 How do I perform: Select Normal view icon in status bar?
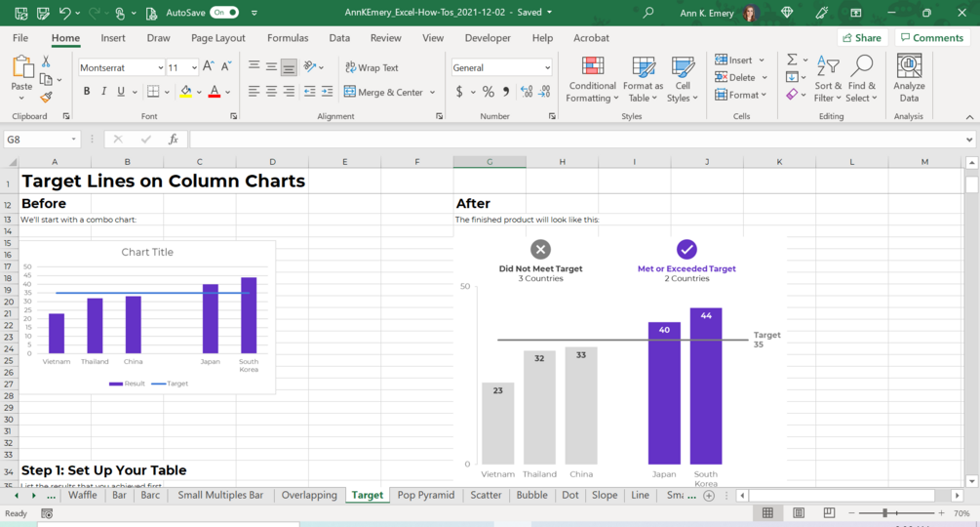pyautogui.click(x=767, y=513)
